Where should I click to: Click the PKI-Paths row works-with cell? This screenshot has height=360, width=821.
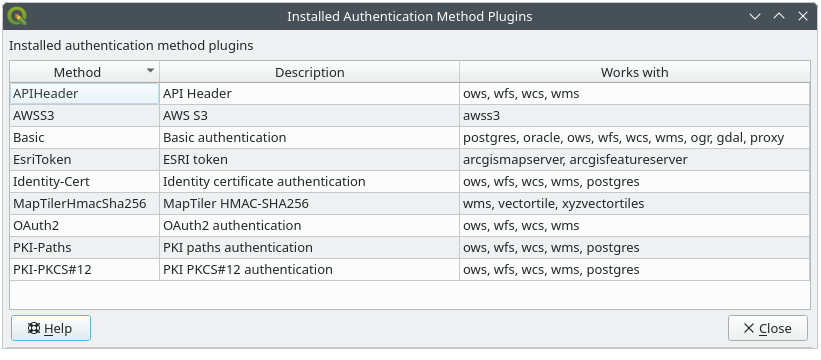pos(635,248)
